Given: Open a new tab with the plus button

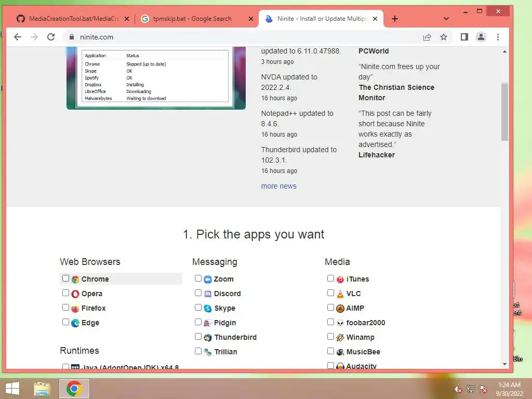Looking at the screenshot, I should pos(395,19).
